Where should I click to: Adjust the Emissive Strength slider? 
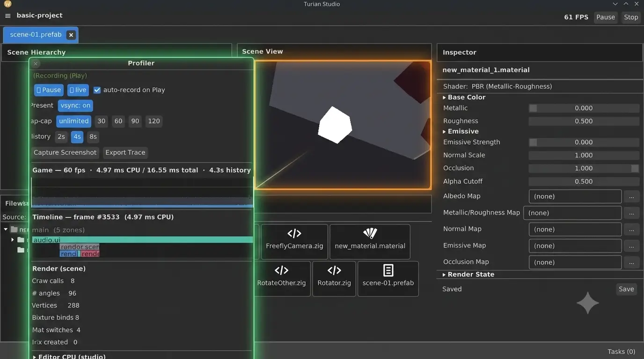tap(584, 142)
